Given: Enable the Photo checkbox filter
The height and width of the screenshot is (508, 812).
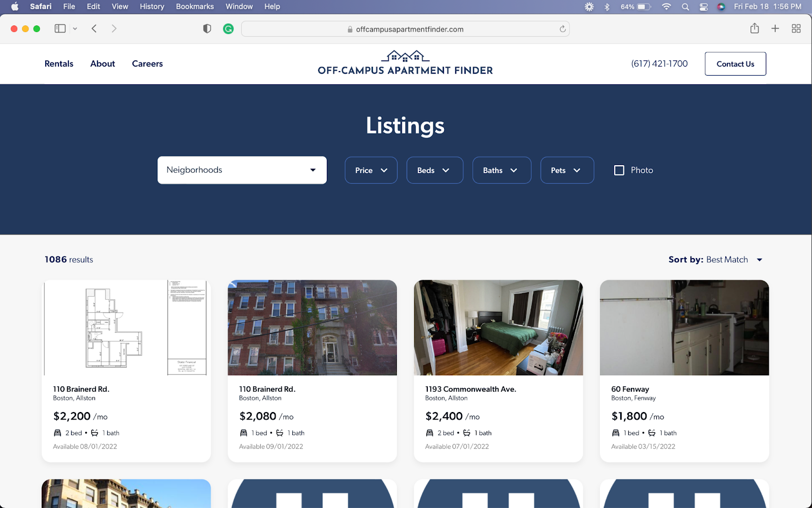Looking at the screenshot, I should tap(619, 170).
